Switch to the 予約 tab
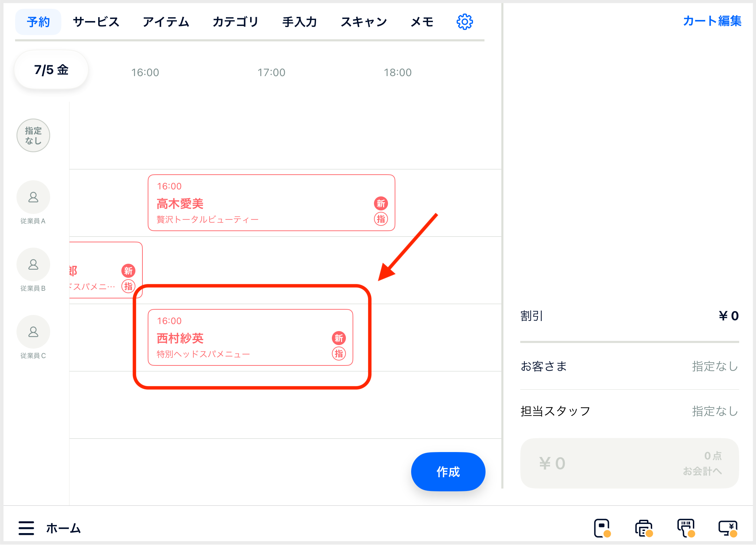 (x=38, y=22)
